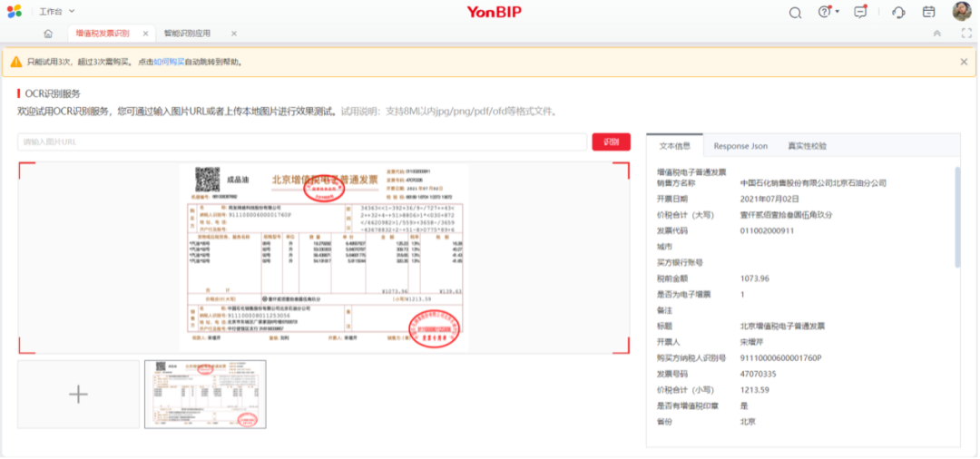Click the 销售方名称 field label

[x=676, y=183]
